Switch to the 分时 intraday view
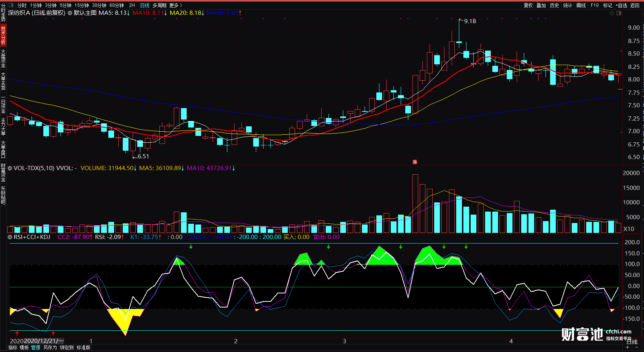This screenshot has width=644, height=352. 22,5
